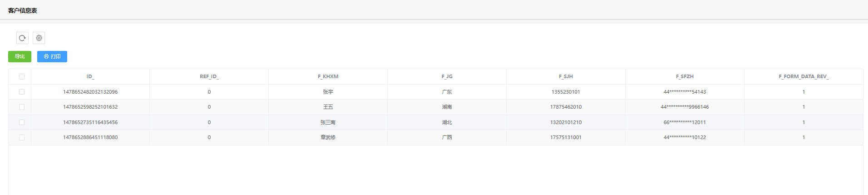
Task: Select the phone number cell 17875462010
Action: (x=566, y=107)
